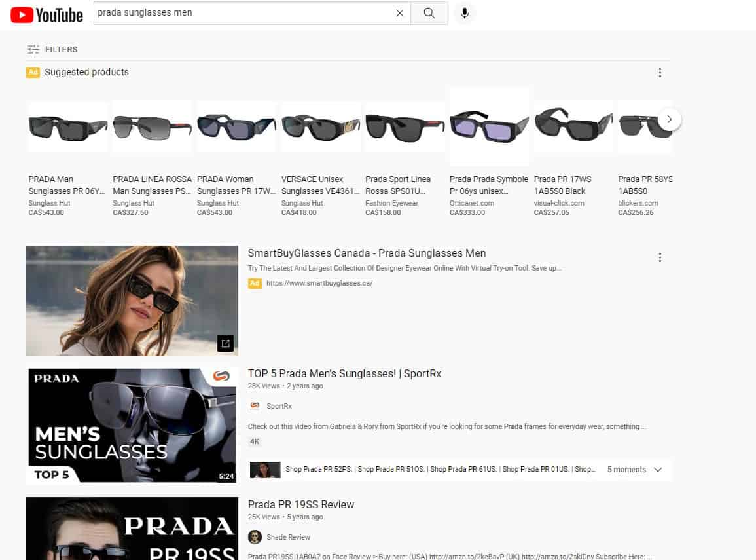Screen dimensions: 756x560
Task: Click the CA$418.00 price text
Action: coord(299,213)
